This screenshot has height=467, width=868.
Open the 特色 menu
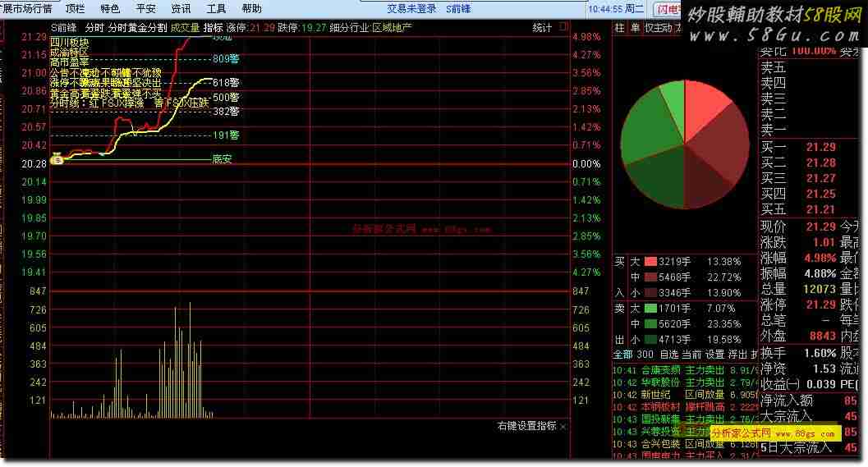click(110, 8)
